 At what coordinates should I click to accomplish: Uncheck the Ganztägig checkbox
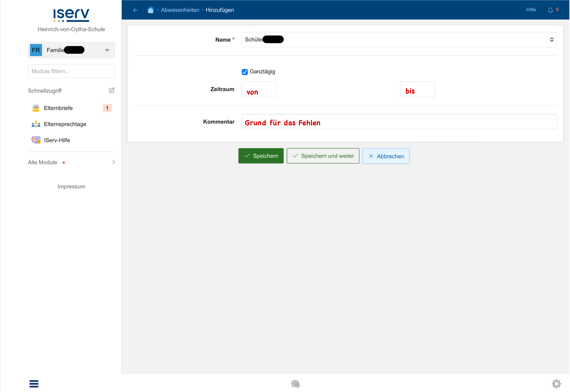click(245, 72)
